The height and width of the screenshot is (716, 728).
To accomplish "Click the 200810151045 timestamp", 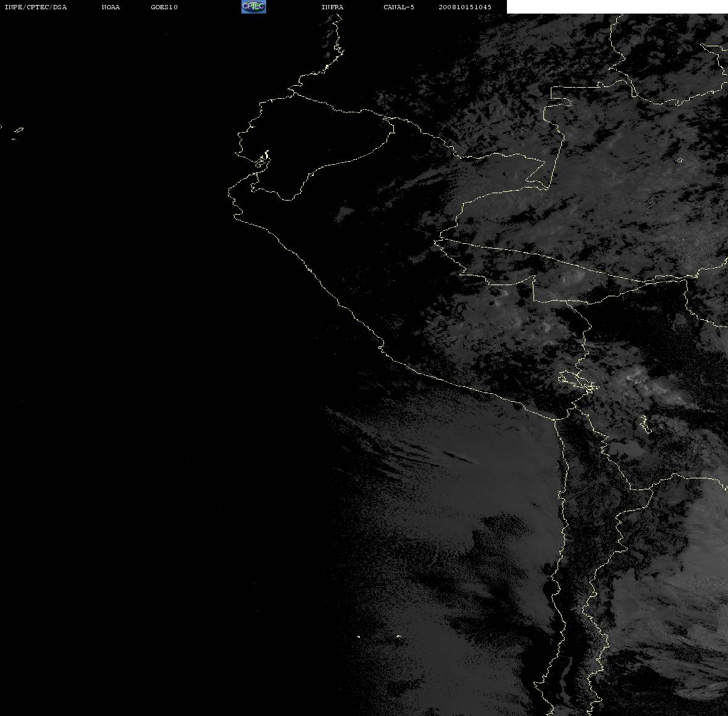I will [x=465, y=7].
